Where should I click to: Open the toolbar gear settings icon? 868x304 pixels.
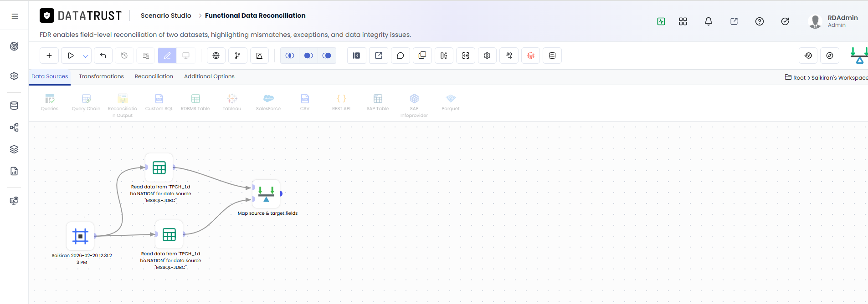click(x=487, y=56)
